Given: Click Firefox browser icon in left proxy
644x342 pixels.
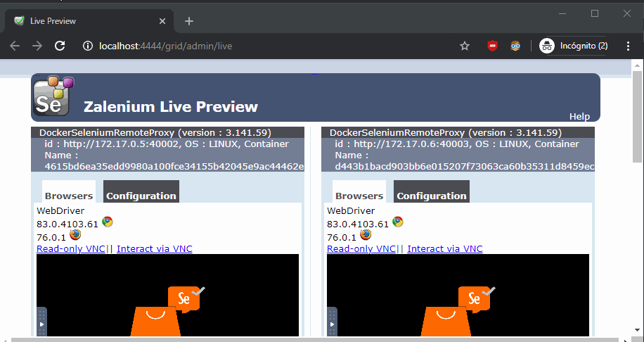Looking at the screenshot, I should pyautogui.click(x=75, y=236).
